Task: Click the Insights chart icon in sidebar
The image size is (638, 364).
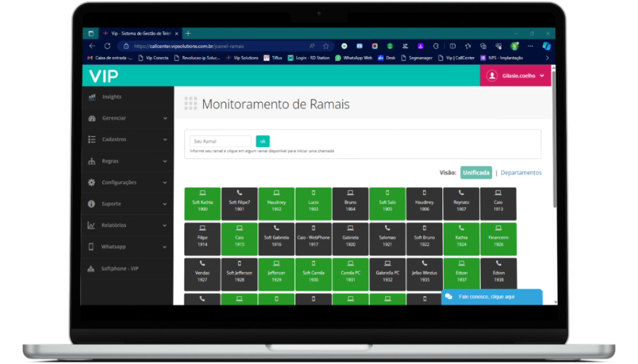Action: 92,97
